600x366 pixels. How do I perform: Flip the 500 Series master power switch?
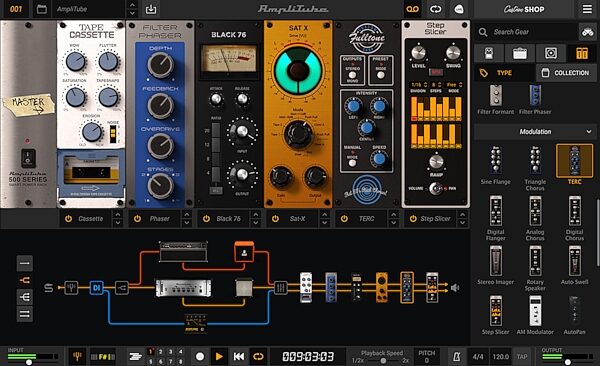pyautogui.click(x=28, y=158)
